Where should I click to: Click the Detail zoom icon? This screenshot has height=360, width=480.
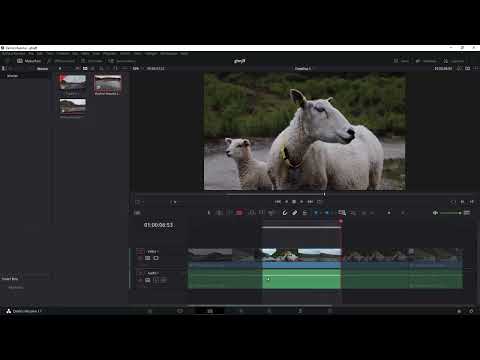[x=353, y=213]
